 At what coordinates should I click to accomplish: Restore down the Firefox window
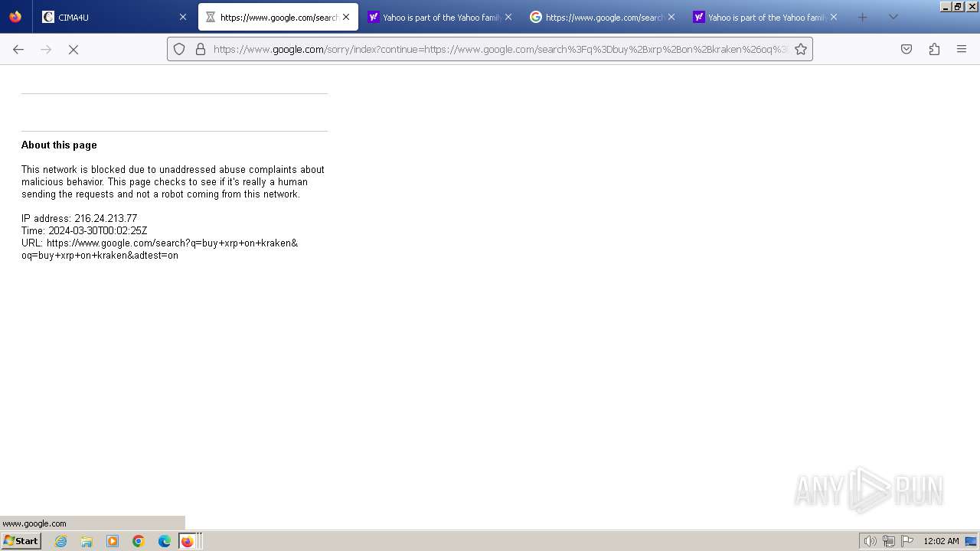tap(958, 6)
